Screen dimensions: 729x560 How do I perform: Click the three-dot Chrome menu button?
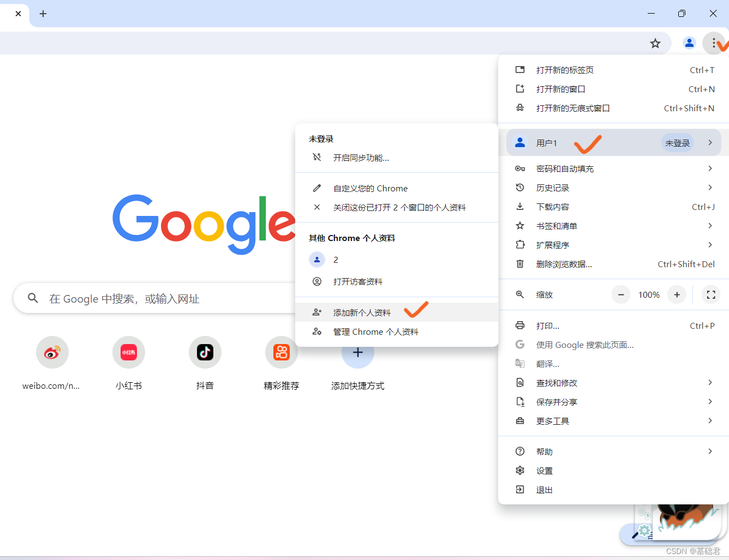[x=714, y=43]
